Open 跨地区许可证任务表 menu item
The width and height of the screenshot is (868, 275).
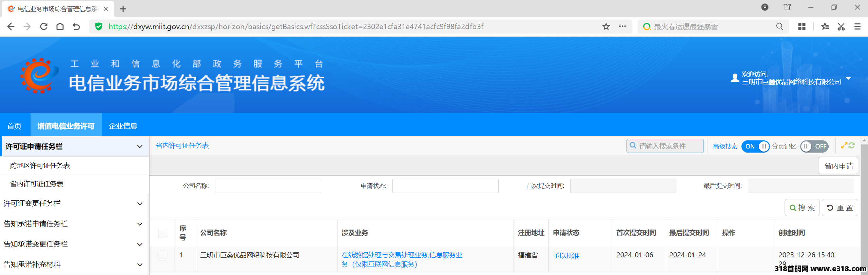(40, 165)
